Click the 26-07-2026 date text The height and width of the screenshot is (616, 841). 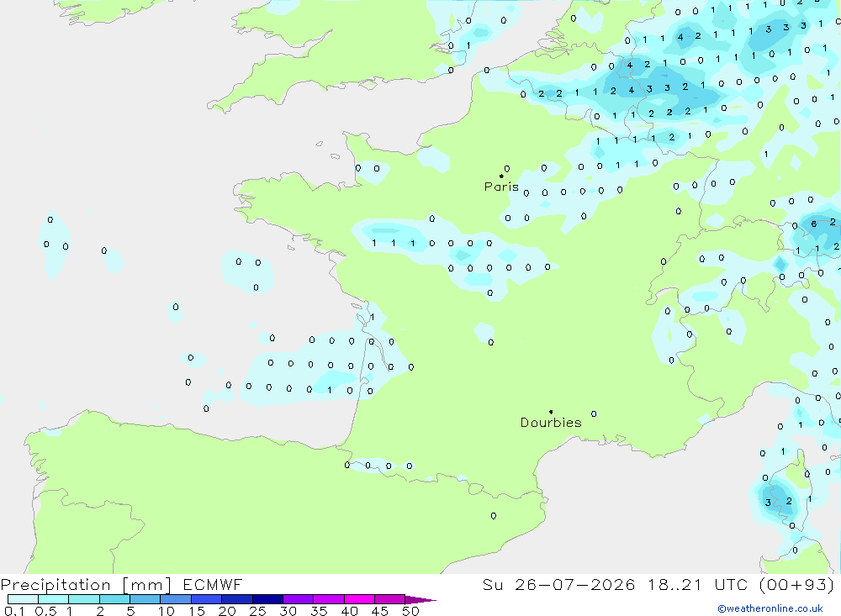(575, 584)
